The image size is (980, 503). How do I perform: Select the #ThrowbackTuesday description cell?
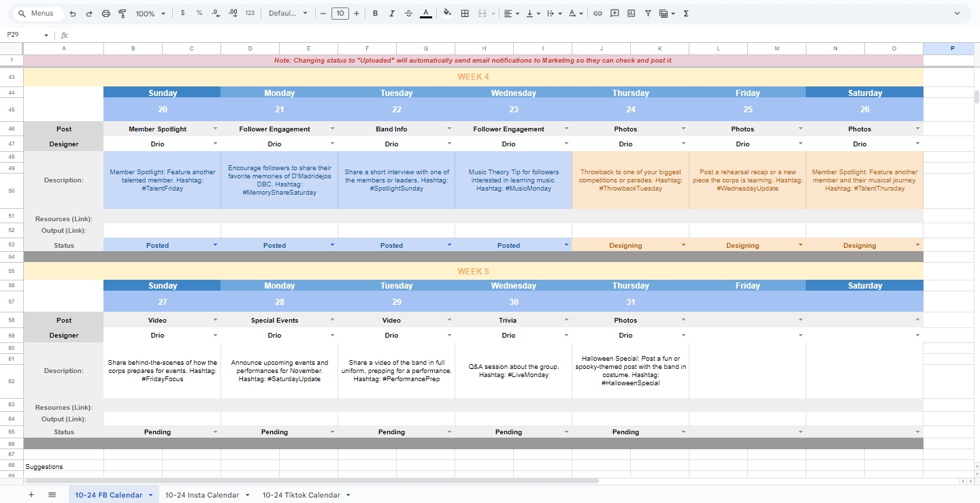pyautogui.click(x=630, y=180)
